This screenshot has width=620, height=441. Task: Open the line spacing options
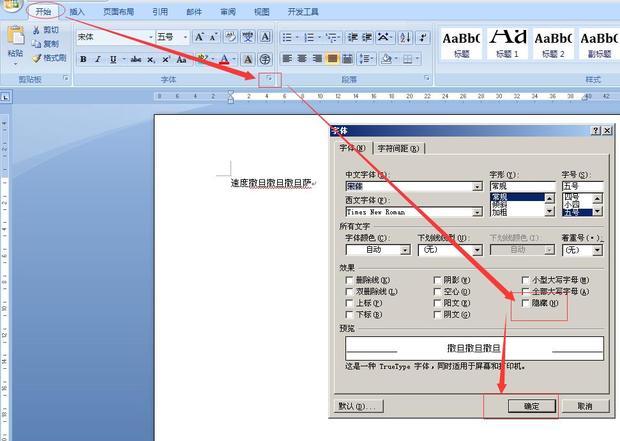(x=364, y=59)
